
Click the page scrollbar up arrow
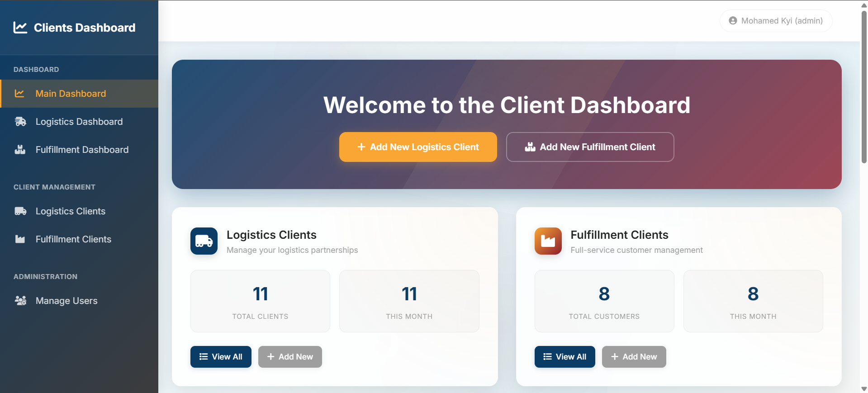coord(864,5)
